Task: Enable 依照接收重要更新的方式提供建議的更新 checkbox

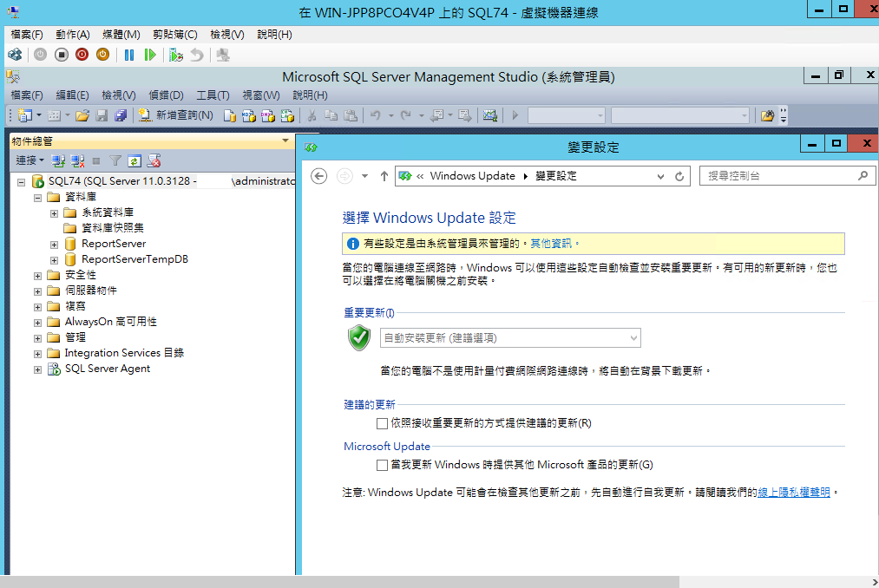Action: pyautogui.click(x=383, y=423)
